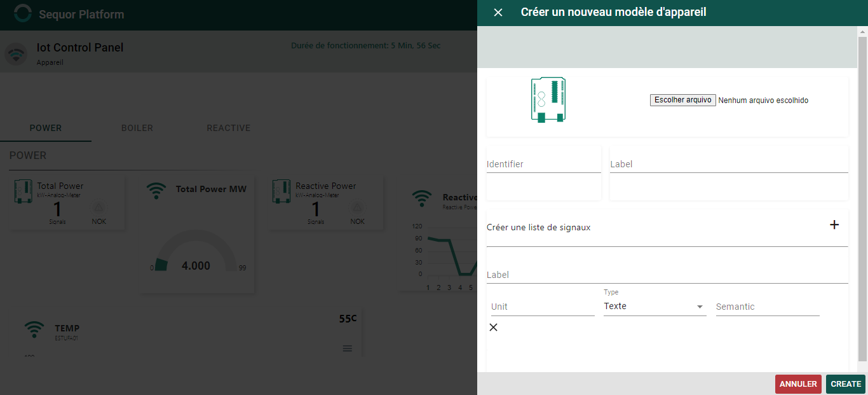Click the 4.000 gauge value
This screenshot has width=868, height=395.
pos(196,266)
